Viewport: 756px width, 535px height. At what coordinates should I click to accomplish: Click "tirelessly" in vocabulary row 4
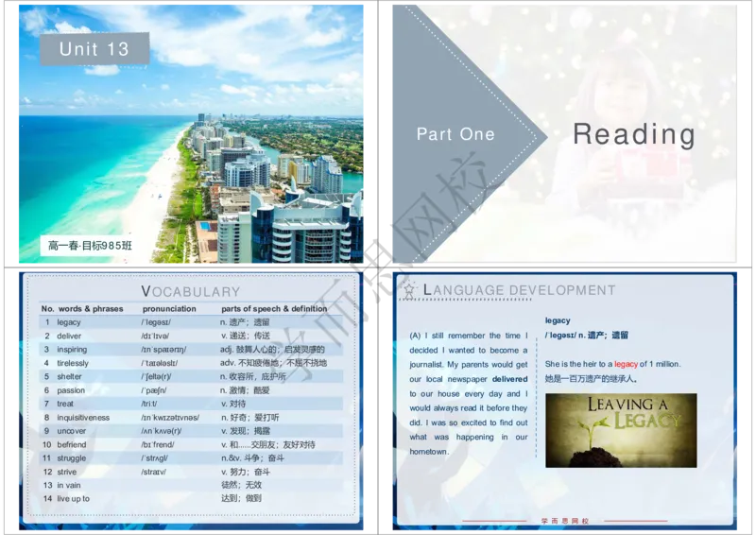(73, 363)
